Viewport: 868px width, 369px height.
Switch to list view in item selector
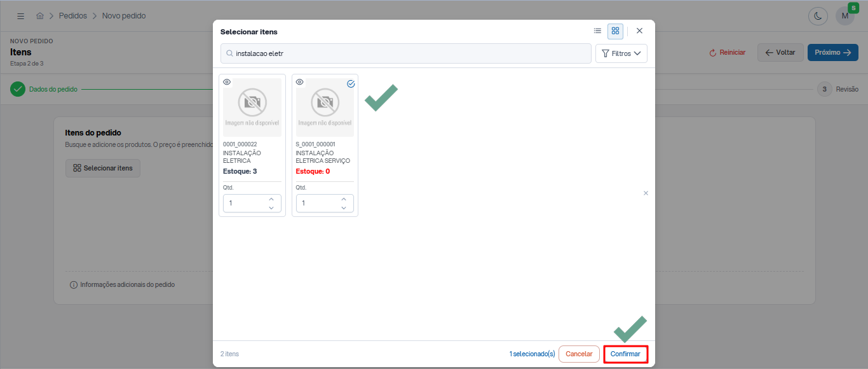(x=597, y=31)
